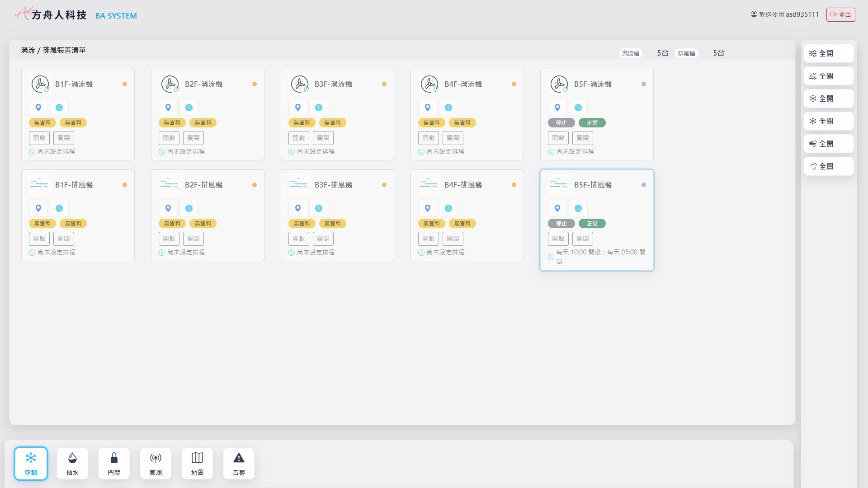
Task: Select the 感測 sensor tab
Action: coord(156,464)
